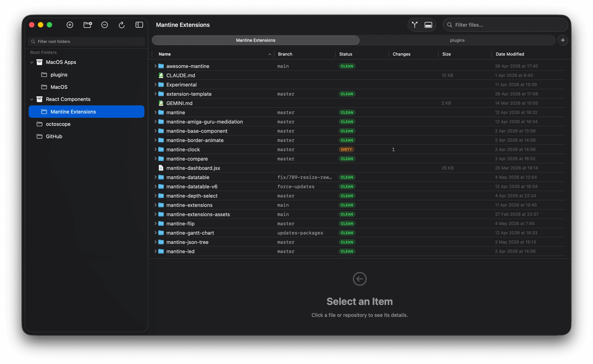The width and height of the screenshot is (593, 364).
Task: Click the mantine-json-tree folder icon
Action: pos(161,242)
